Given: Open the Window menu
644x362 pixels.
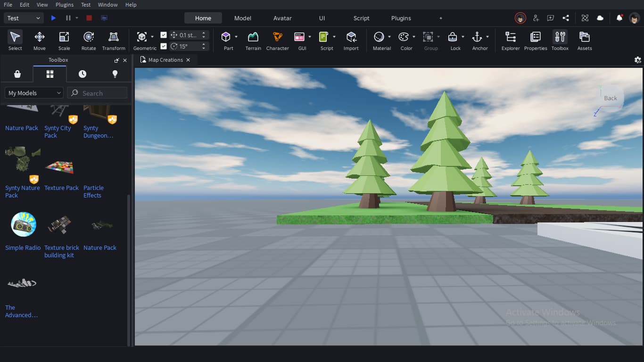Looking at the screenshot, I should click(108, 5).
